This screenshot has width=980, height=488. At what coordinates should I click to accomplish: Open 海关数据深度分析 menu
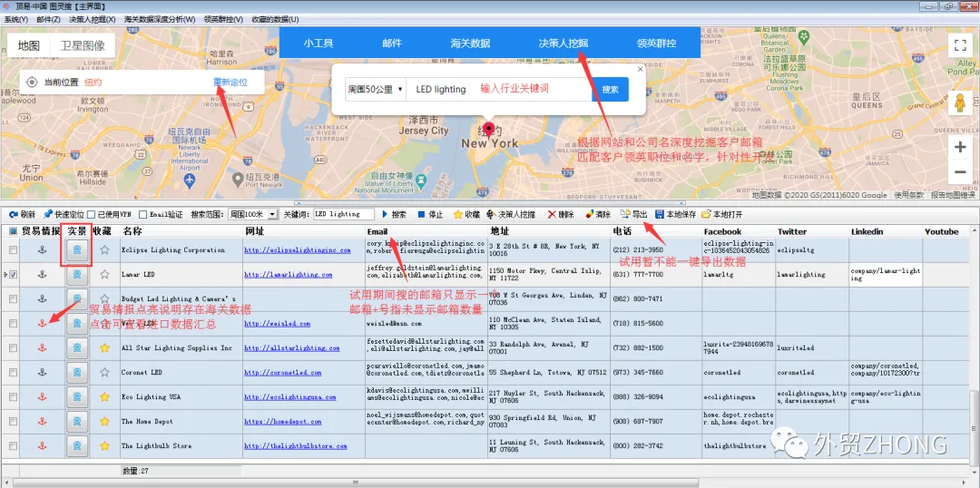160,19
